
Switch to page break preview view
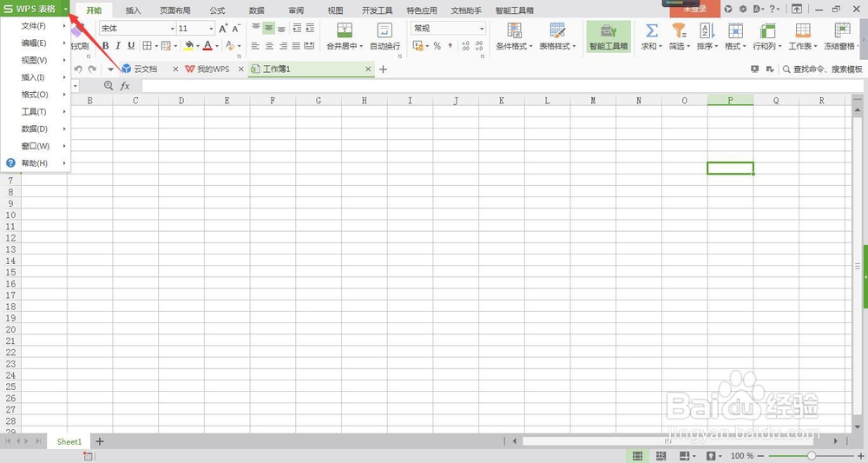661,456
